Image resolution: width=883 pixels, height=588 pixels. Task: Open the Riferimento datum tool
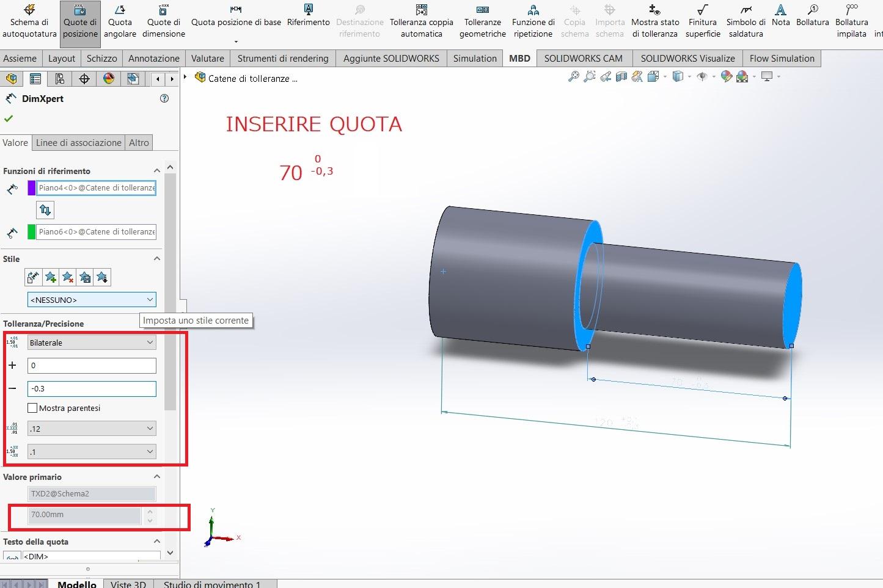309,16
